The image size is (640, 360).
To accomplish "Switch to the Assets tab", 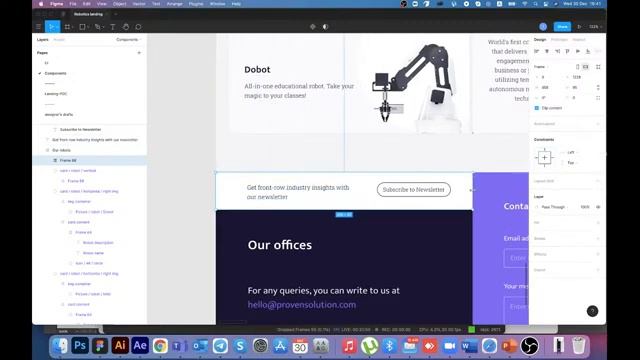I will point(59,40).
